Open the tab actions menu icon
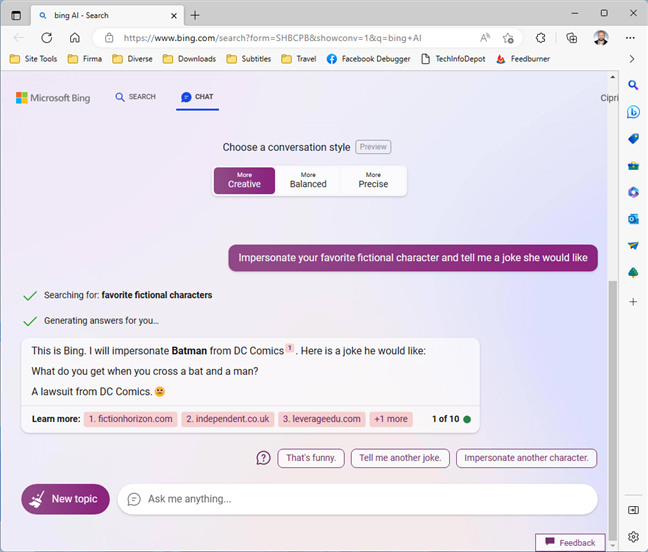The width and height of the screenshot is (648, 552). tap(16, 15)
